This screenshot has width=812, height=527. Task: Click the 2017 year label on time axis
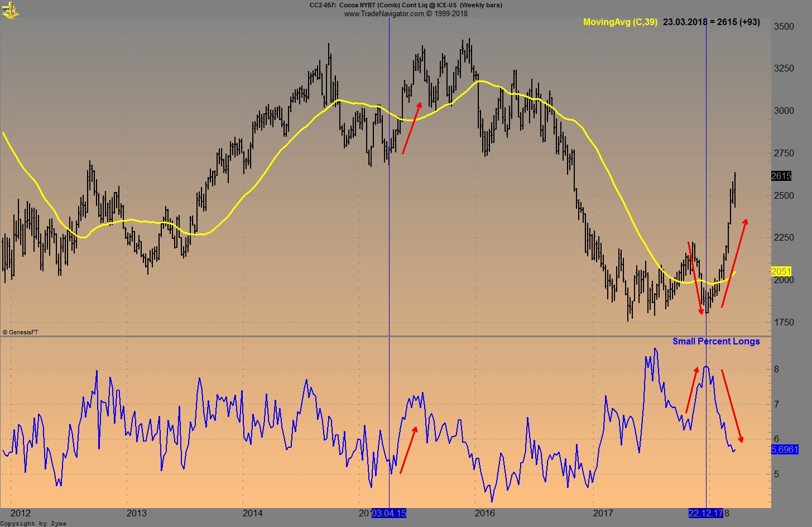click(603, 514)
